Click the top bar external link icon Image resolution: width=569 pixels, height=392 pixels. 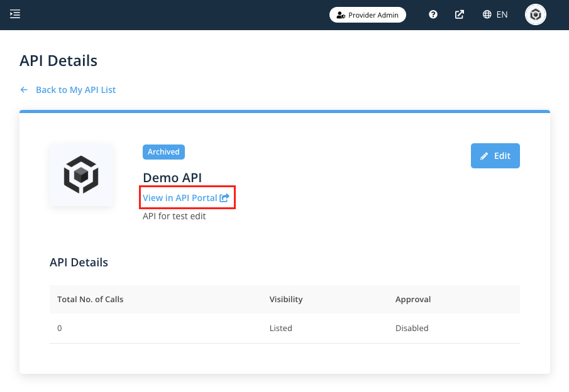(460, 15)
